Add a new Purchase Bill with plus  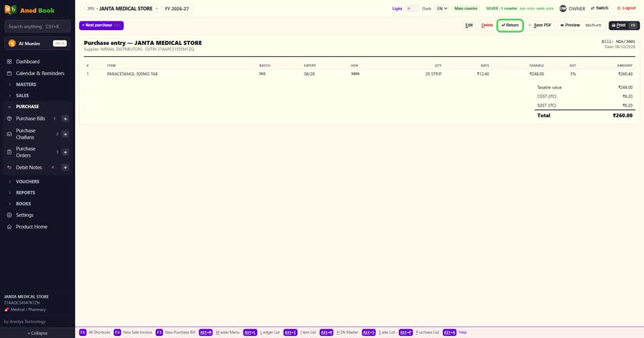coord(65,119)
